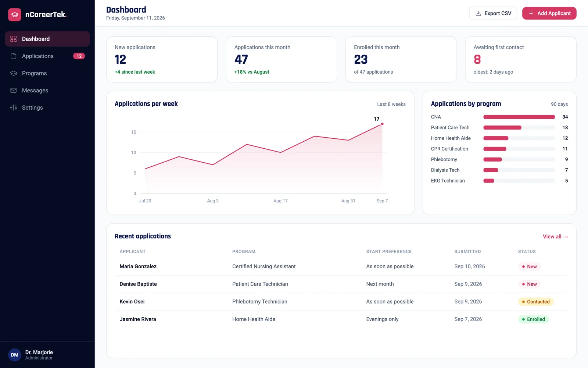Click Phlebotomy Technician program cell
This screenshot has width=588, height=368.
[x=260, y=302]
